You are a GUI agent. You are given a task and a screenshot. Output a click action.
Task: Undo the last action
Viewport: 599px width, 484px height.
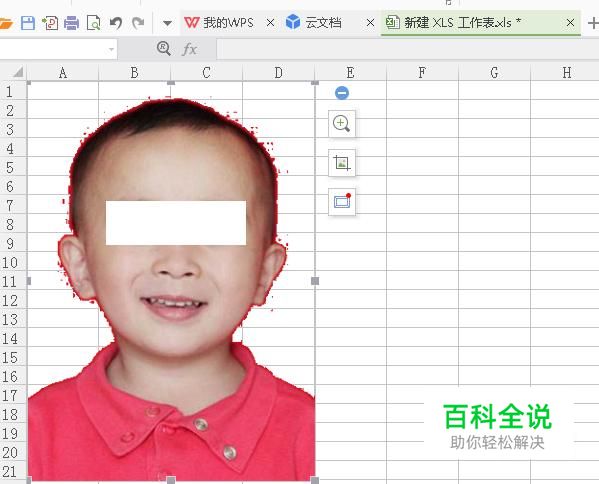click(x=116, y=23)
